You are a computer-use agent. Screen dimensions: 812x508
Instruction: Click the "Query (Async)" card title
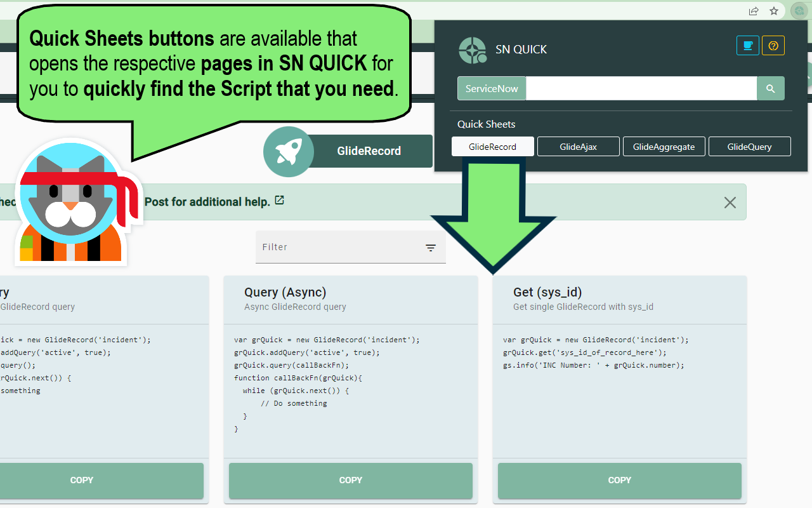pyautogui.click(x=285, y=292)
